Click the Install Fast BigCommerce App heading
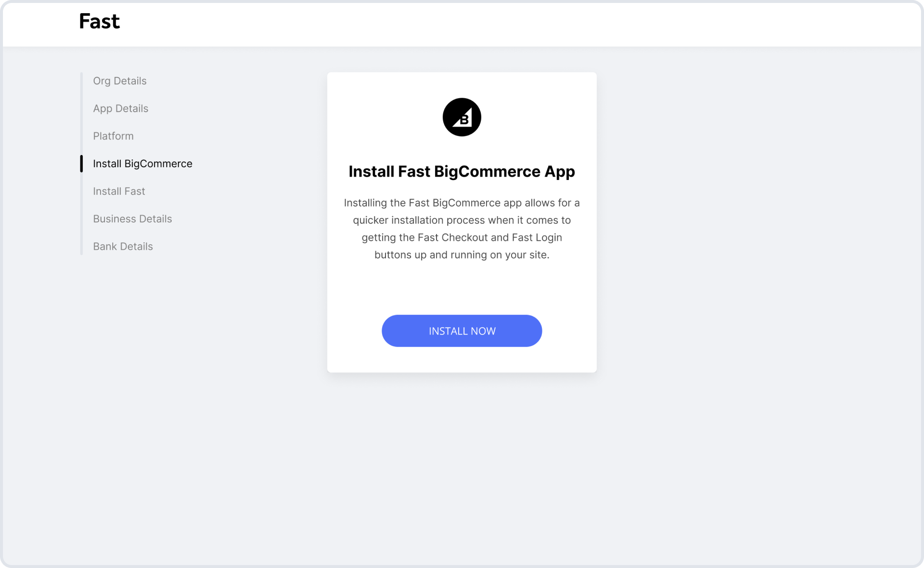This screenshot has width=924, height=568. [x=462, y=172]
